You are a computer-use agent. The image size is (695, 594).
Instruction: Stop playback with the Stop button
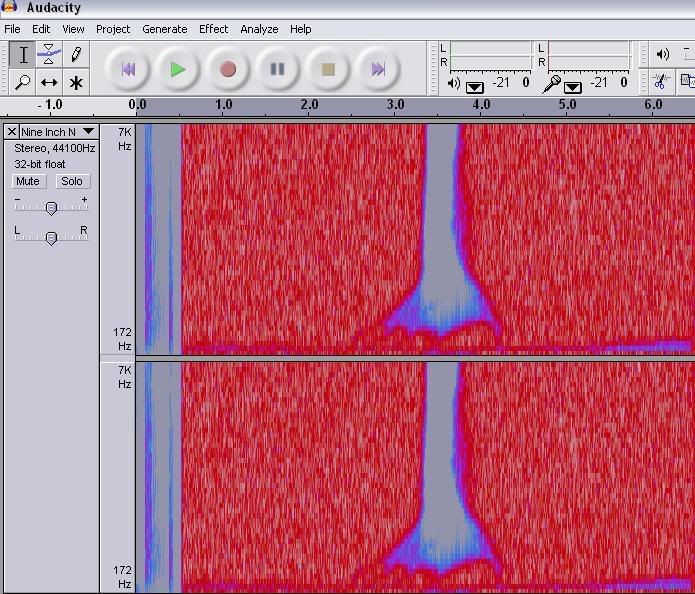[328, 69]
